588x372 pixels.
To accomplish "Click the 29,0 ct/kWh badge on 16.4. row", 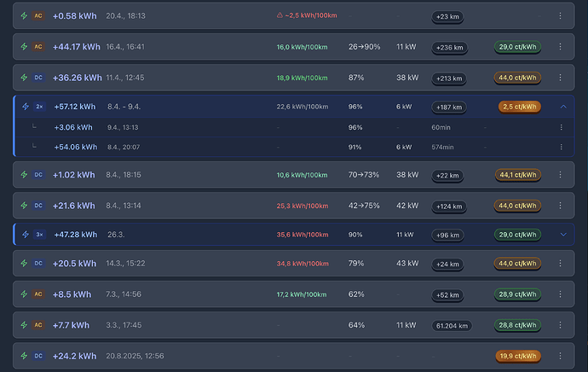I will (517, 47).
